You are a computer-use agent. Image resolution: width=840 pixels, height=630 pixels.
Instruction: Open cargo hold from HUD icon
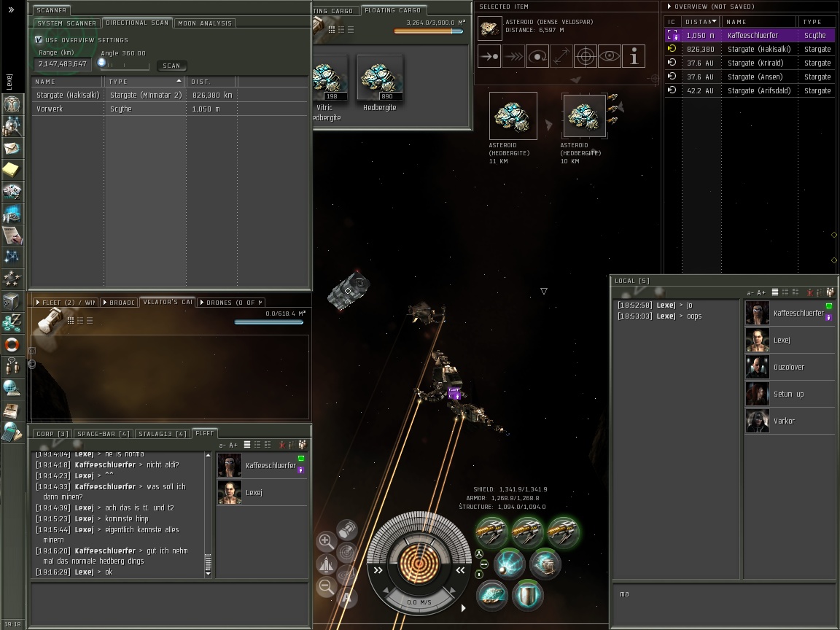tap(347, 530)
